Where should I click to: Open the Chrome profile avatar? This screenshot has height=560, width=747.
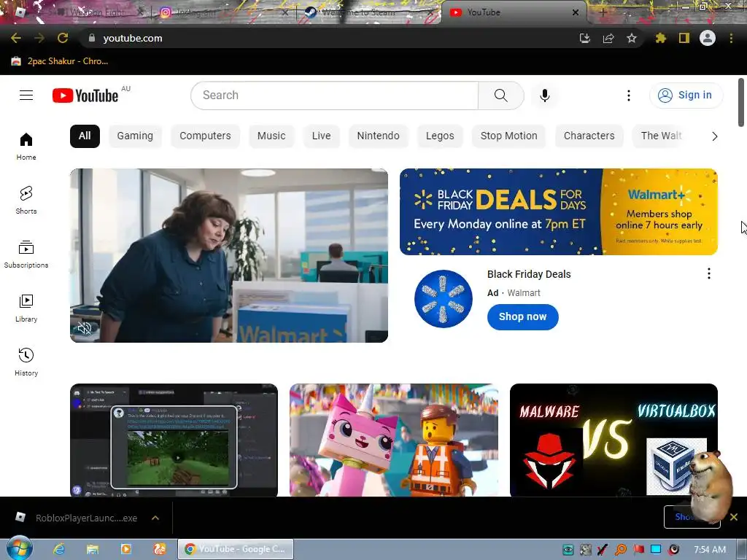[708, 38]
